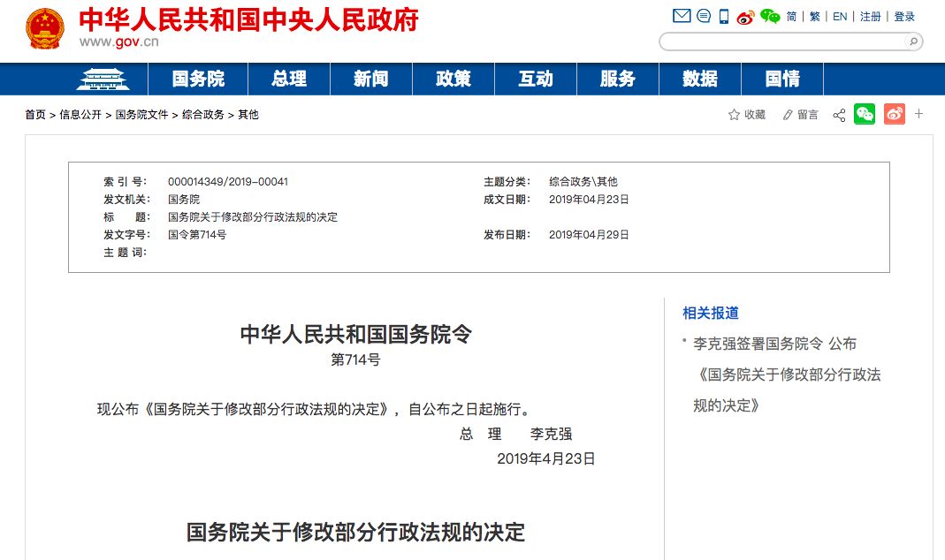Click the 2019年04月29日 publish date
The width and height of the screenshot is (945, 560).
589,234
